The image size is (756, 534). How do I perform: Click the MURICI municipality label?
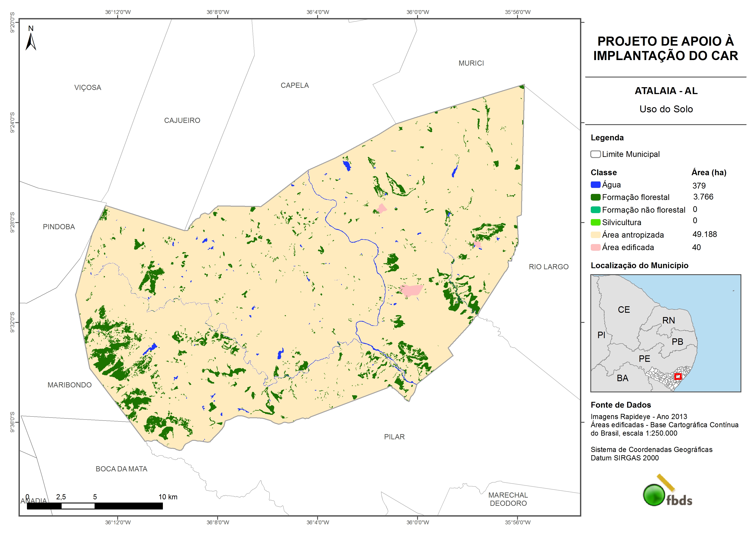[x=471, y=63]
